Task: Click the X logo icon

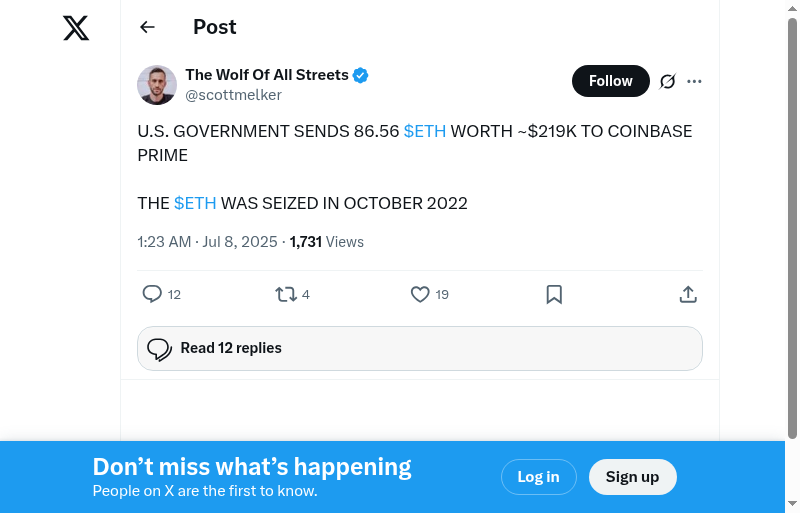Action: coord(76,28)
